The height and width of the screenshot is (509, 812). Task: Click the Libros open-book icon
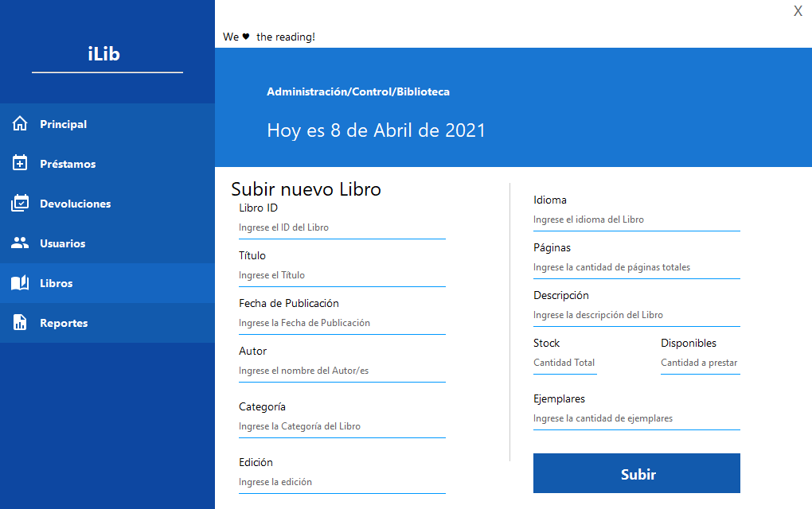pos(20,282)
